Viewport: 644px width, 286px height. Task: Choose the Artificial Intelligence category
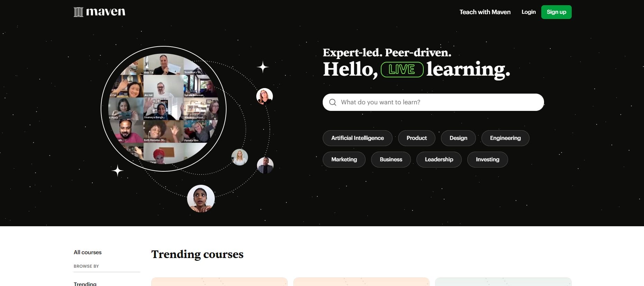pyautogui.click(x=357, y=138)
